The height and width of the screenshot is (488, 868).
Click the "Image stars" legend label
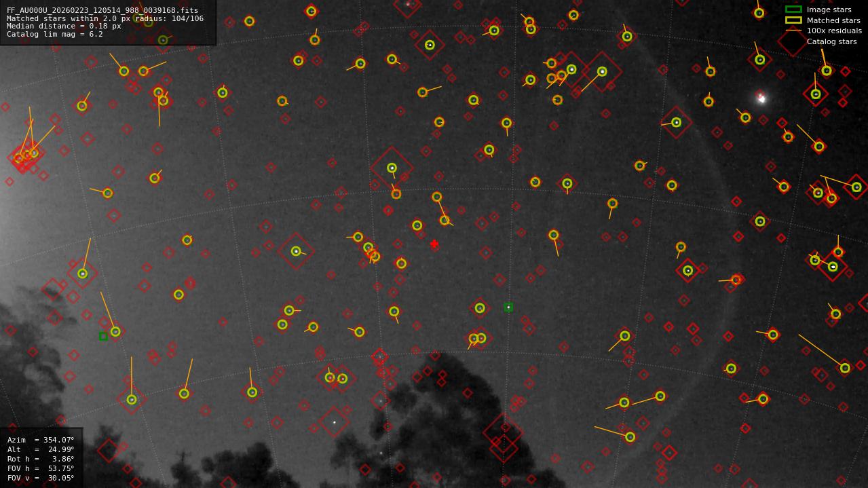(829, 10)
